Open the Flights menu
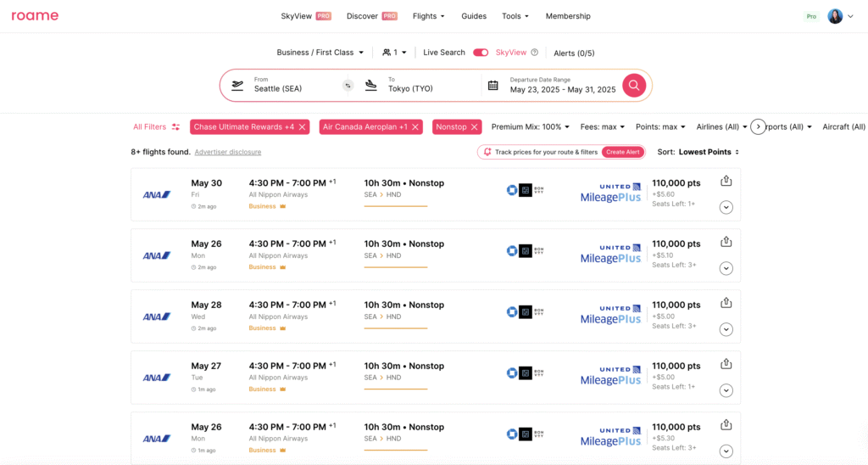Viewport: 868px width, 465px height. pyautogui.click(x=428, y=16)
